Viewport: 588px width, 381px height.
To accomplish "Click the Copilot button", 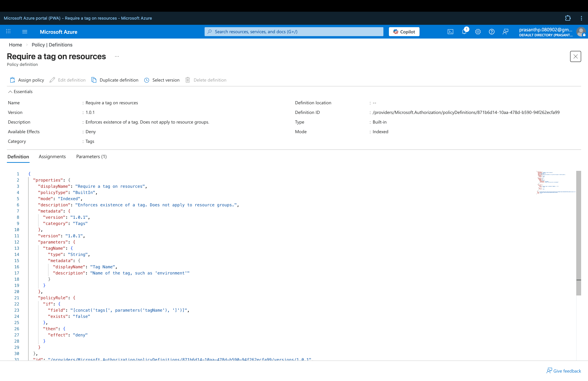I will click(404, 32).
